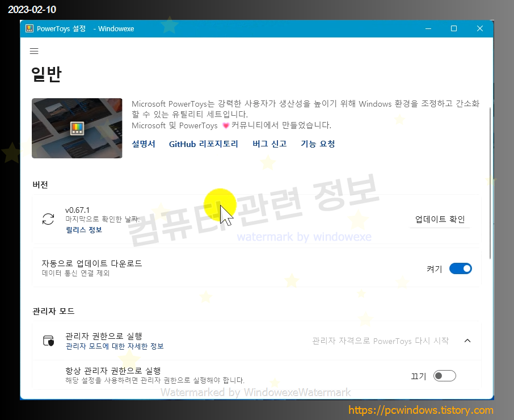514x420 pixels.
Task: Minimize the PowerToys settings window
Action: (428, 28)
